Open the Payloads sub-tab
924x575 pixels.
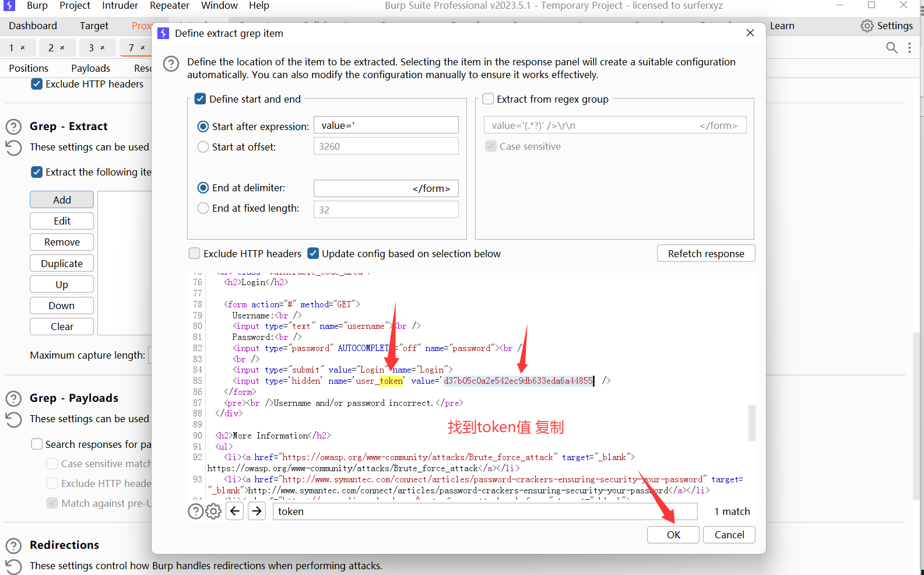pos(90,68)
